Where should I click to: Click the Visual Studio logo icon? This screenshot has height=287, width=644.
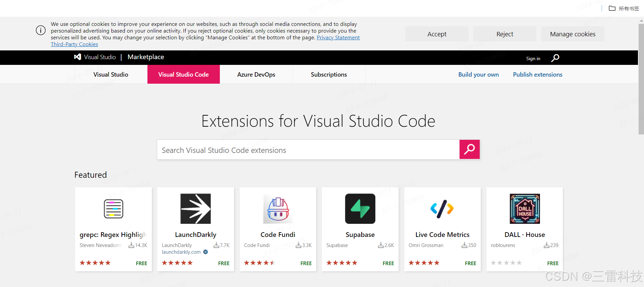click(x=77, y=57)
